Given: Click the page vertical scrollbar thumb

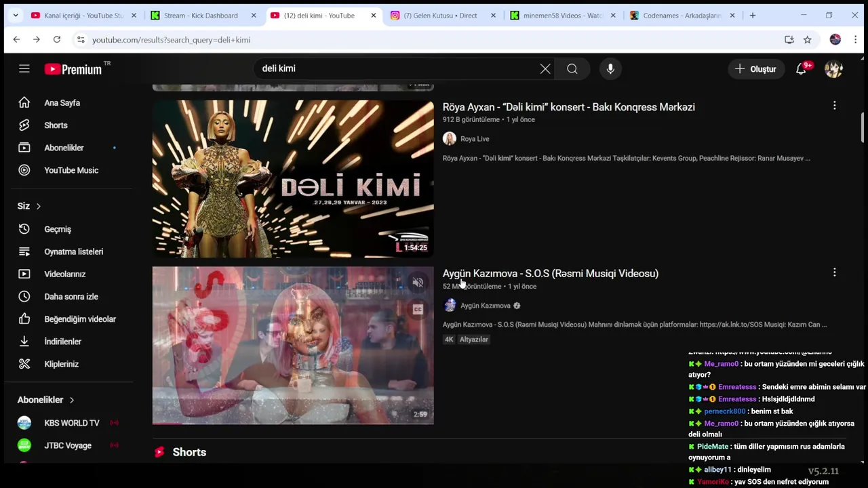Looking at the screenshot, I should click(863, 127).
